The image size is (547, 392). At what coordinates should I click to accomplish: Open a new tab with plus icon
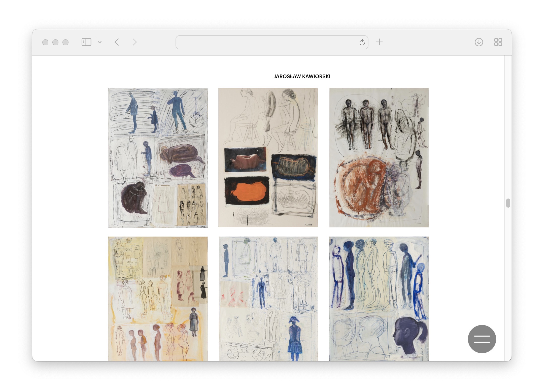coord(379,42)
